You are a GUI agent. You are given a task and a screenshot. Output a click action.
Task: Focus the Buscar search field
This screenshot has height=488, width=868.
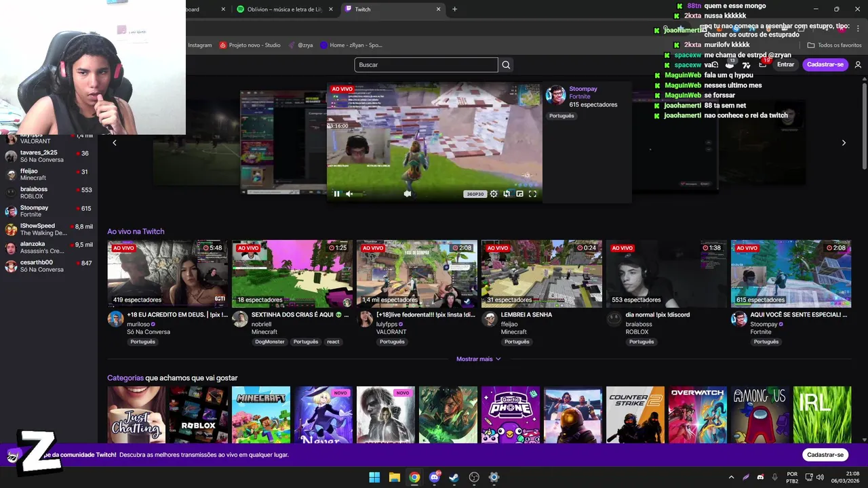426,65
